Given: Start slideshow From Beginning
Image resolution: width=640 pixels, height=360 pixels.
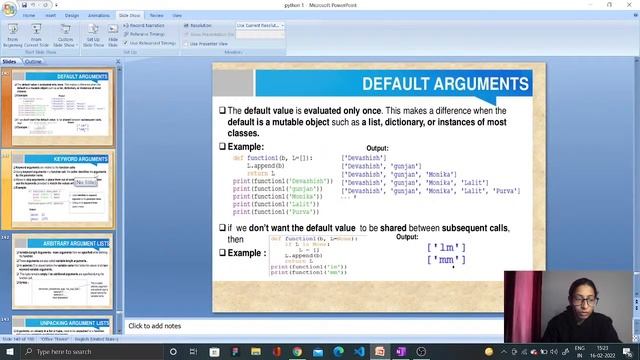Looking at the screenshot, I should 13,36.
